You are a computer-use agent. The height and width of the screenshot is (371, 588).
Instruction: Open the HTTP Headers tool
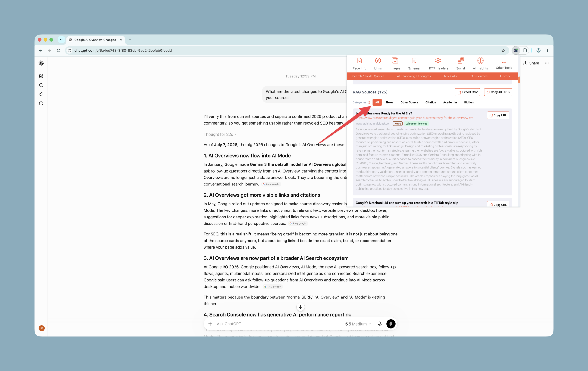pyautogui.click(x=438, y=64)
